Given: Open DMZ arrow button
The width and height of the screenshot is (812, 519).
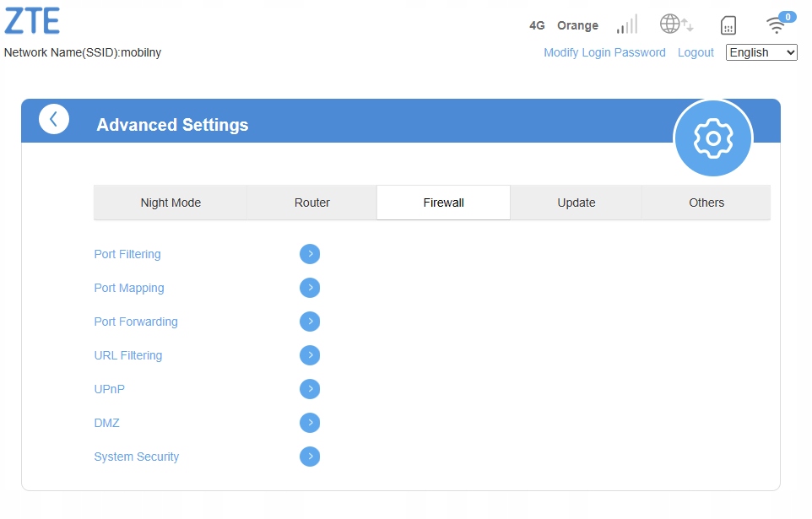Looking at the screenshot, I should pyautogui.click(x=310, y=423).
